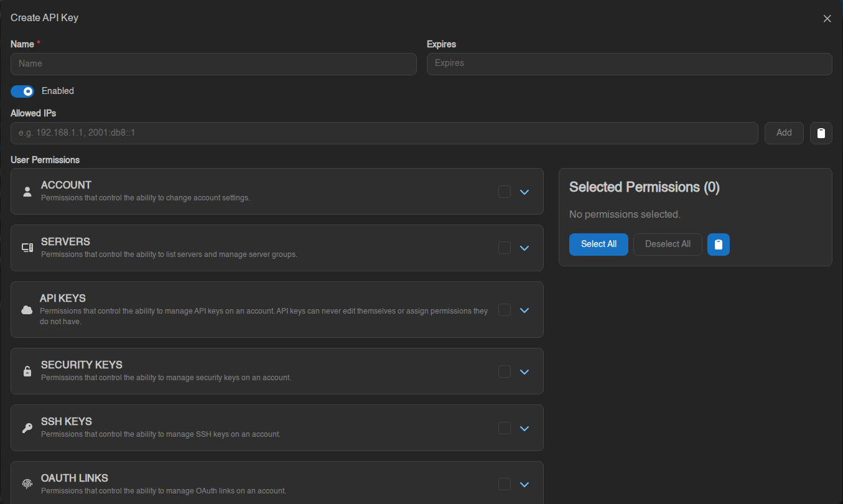Click the SSH KEYS key icon
Screen dimensions: 843x504
tap(27, 428)
